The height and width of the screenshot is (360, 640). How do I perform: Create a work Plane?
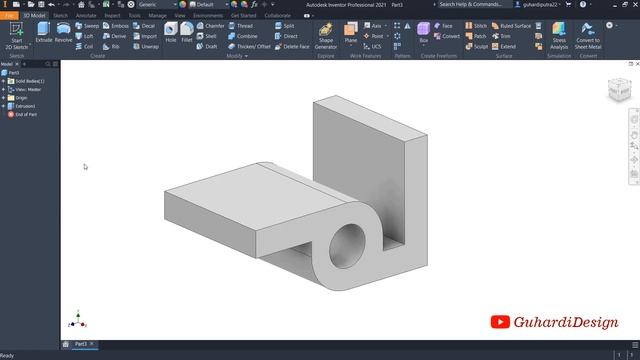[351, 33]
